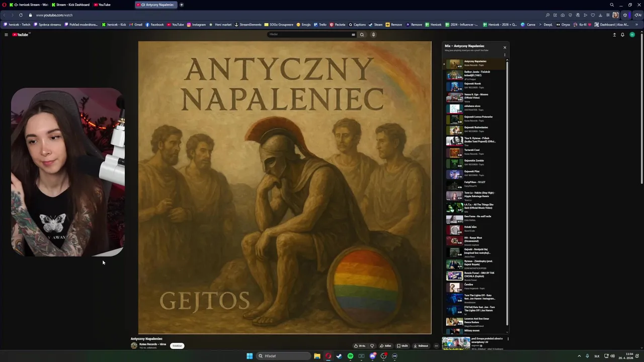This screenshot has height=362, width=644.
Task: Open the Kutas Records channel name link
Action: click(152, 344)
